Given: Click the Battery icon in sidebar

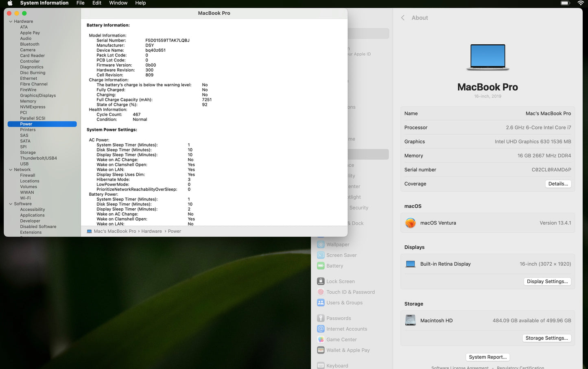Looking at the screenshot, I should pyautogui.click(x=321, y=266).
